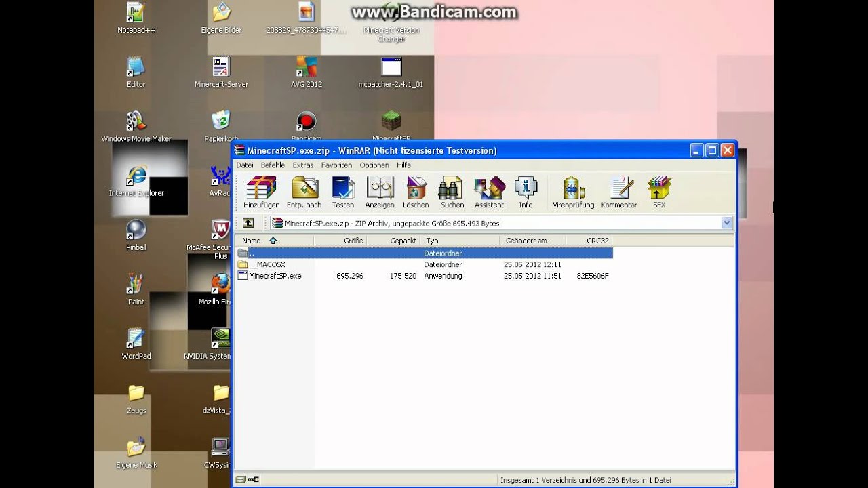Sort by the CRC32 column header
The image size is (868, 488).
pyautogui.click(x=589, y=241)
